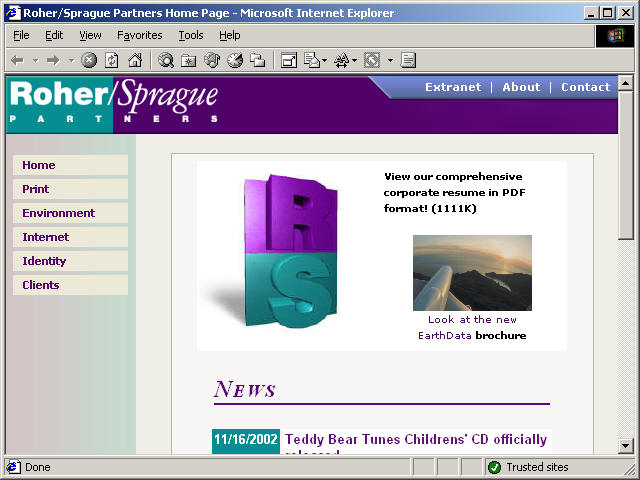Open the corporate resume PDF link text

pyautogui.click(x=454, y=193)
